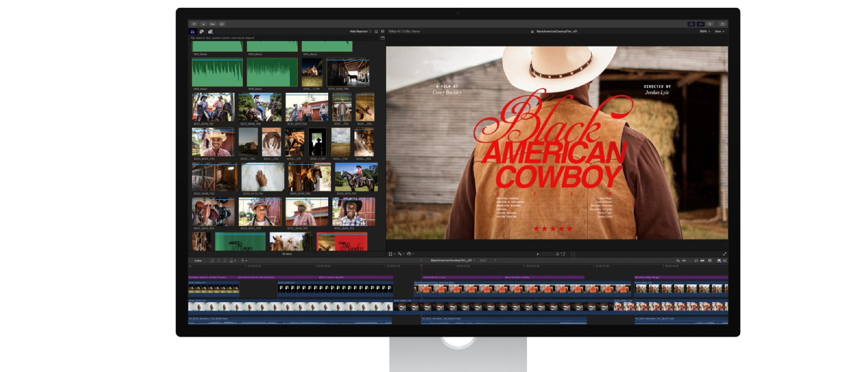
Task: Toggle audio skimming in the timeline
Action: coord(684,260)
